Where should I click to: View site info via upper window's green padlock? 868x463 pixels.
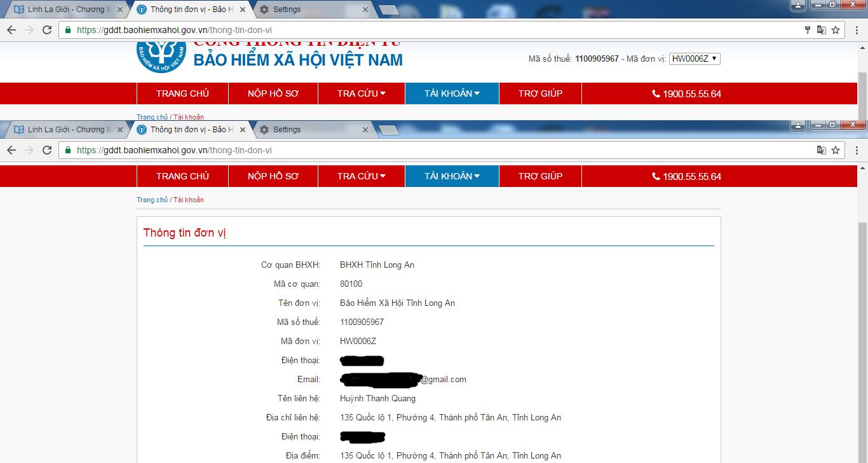[x=68, y=30]
